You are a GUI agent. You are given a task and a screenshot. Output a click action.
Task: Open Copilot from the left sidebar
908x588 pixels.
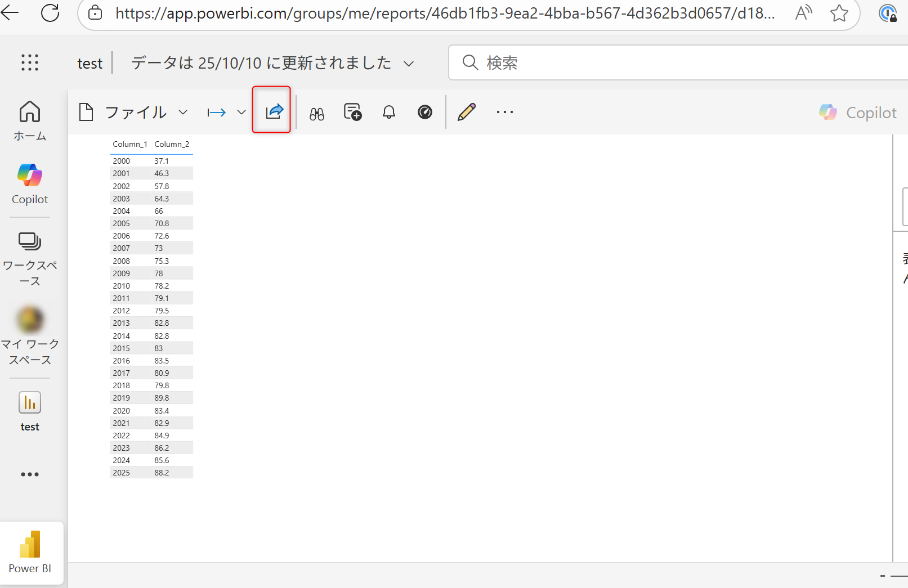coord(29,183)
